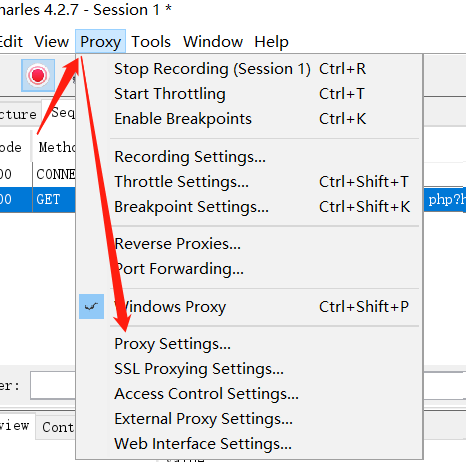This screenshot has width=466, height=462.
Task: Open Breakpoint Settings...
Action: coord(249,207)
